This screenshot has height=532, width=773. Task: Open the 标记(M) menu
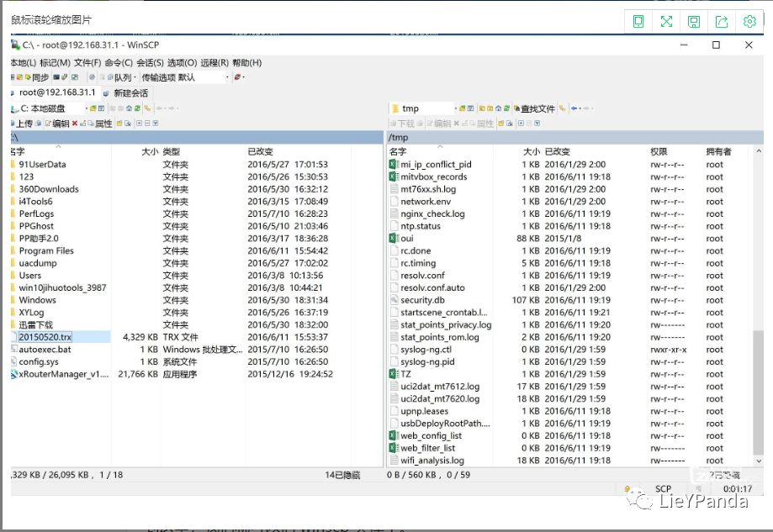[55, 62]
